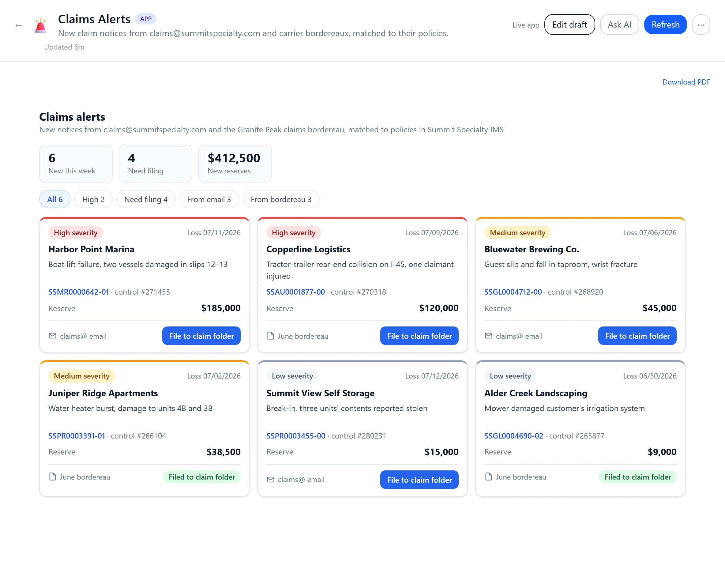Click the Edit draft button
This screenshot has height=588, width=725.
569,25
